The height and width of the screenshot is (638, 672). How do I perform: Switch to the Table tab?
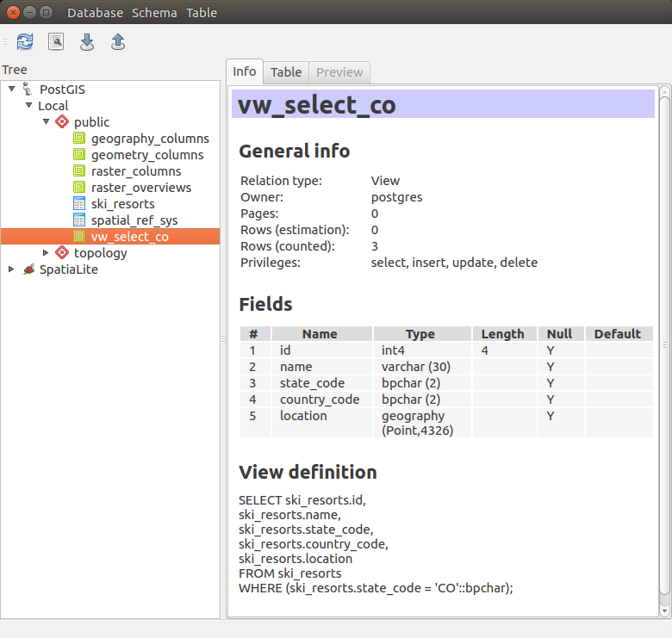pos(286,72)
